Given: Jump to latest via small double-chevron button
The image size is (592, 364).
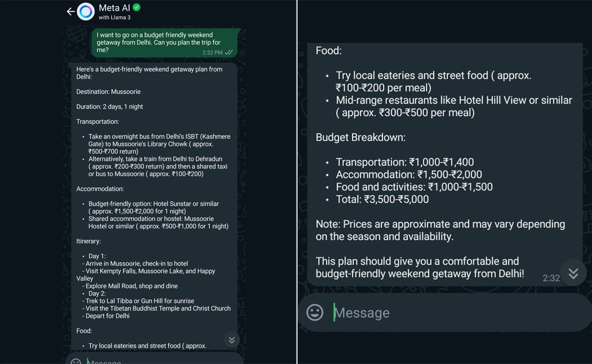Looking at the screenshot, I should (231, 340).
